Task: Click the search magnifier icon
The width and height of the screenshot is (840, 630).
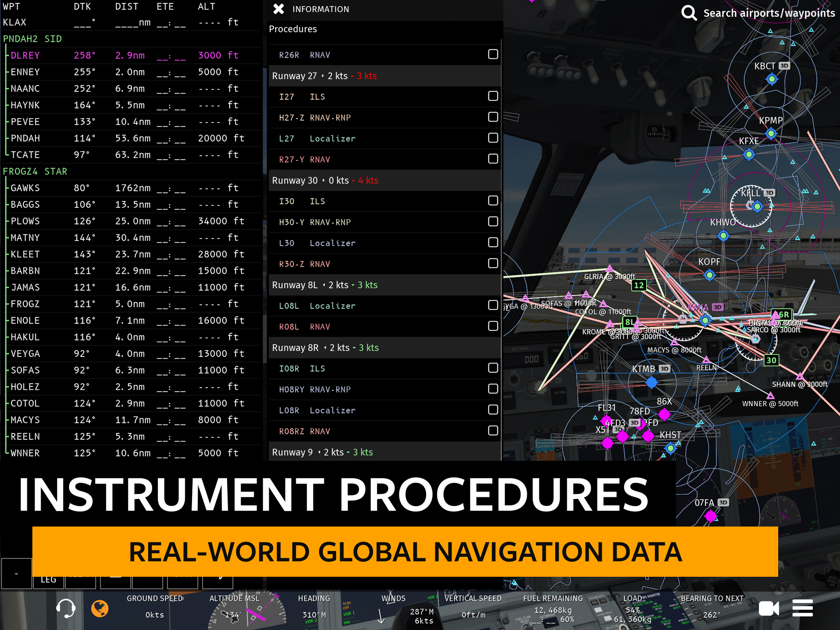Action: tap(688, 13)
